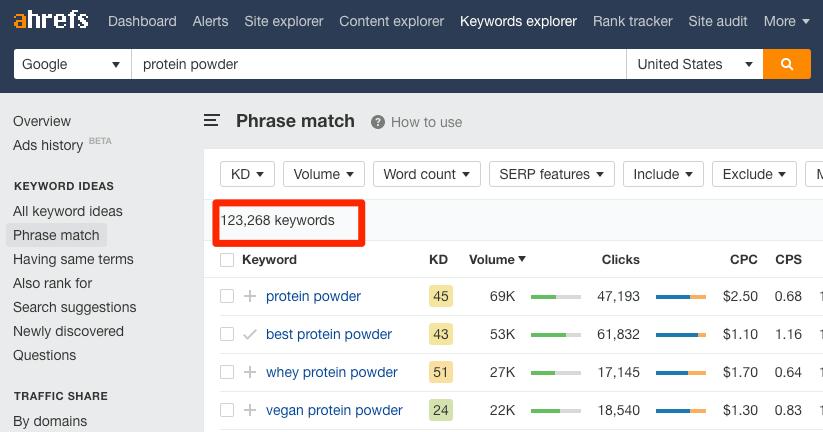The height and width of the screenshot is (432, 823).
Task: Open the KD filter dropdown
Action: (247, 174)
